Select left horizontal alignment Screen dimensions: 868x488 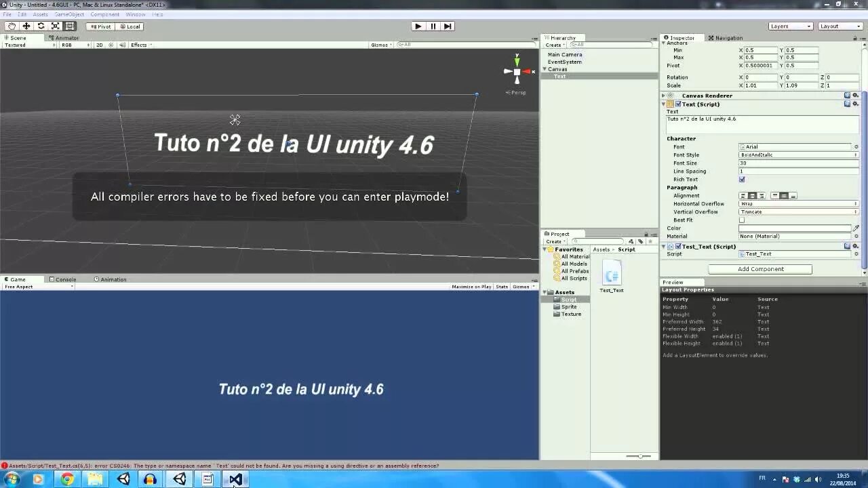pos(743,196)
